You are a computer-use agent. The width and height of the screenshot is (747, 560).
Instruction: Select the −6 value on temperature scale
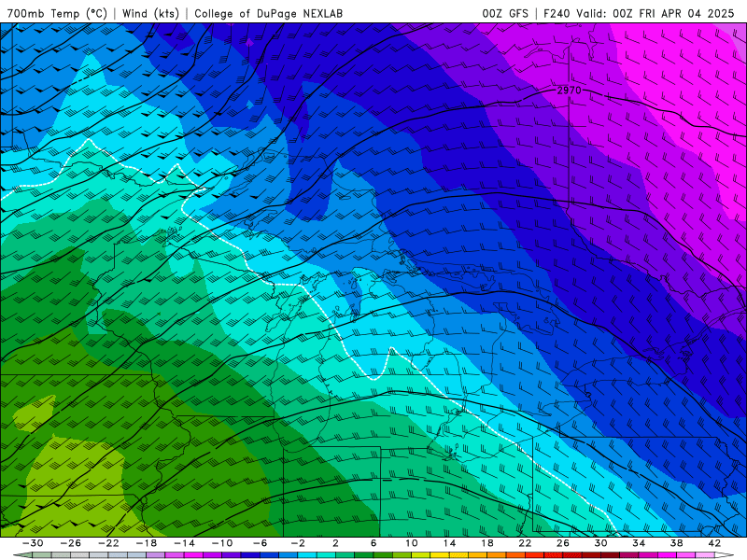pos(261,543)
